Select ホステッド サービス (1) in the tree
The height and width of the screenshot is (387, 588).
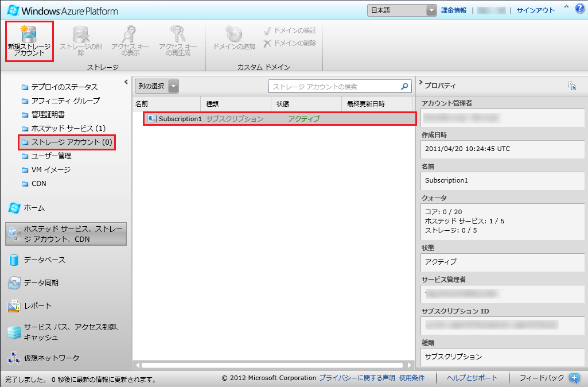64,129
